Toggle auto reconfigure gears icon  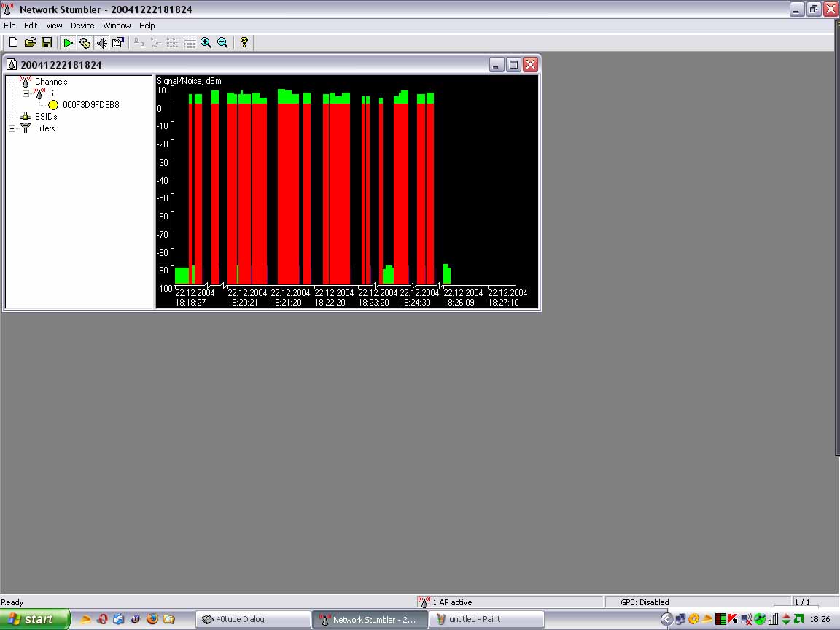pyautogui.click(x=85, y=43)
